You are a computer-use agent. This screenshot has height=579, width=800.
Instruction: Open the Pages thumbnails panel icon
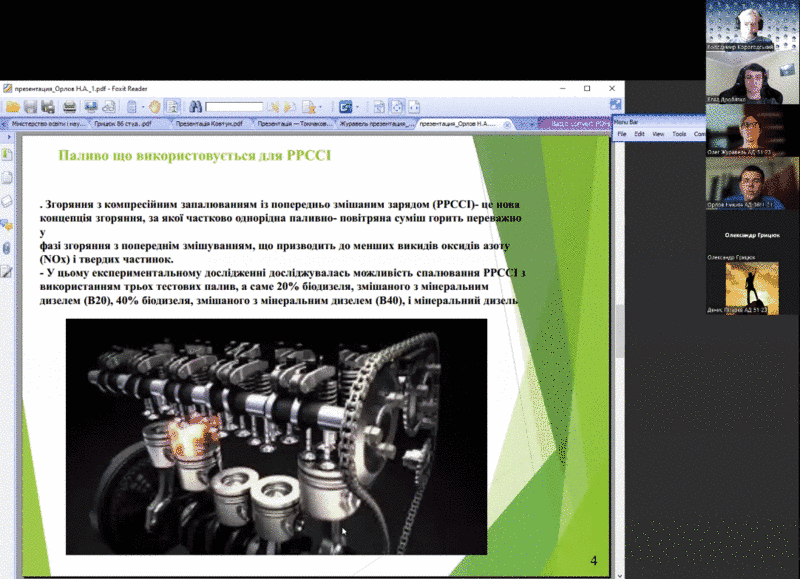click(x=7, y=178)
